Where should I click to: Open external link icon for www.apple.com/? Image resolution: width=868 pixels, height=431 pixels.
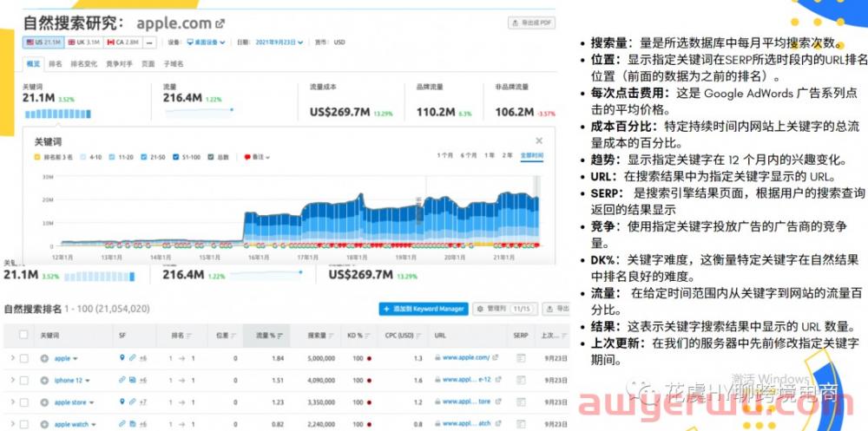[x=495, y=358]
